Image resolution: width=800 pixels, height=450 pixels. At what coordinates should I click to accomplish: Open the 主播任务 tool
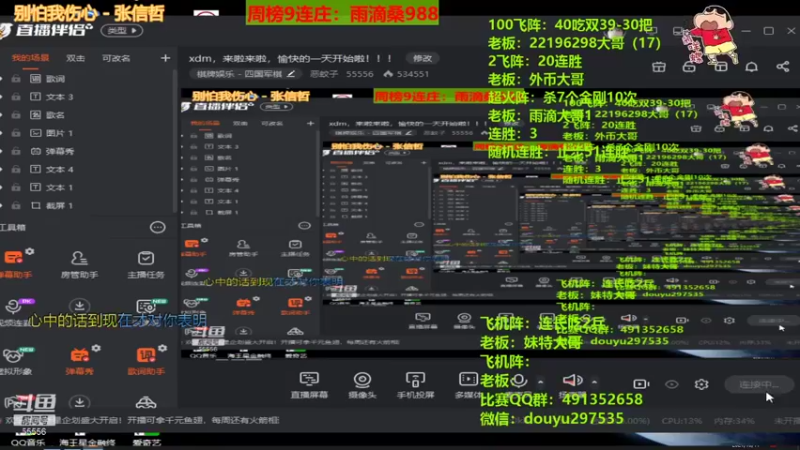tap(145, 264)
